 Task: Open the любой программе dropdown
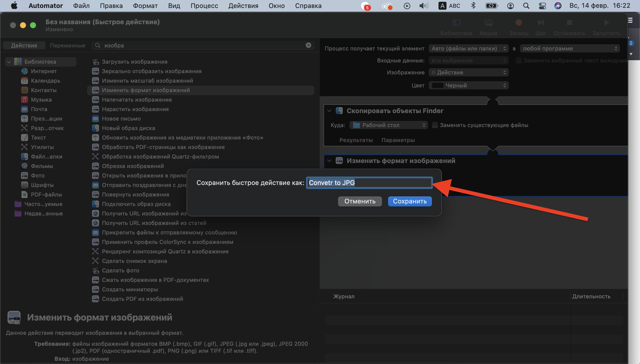click(x=570, y=48)
